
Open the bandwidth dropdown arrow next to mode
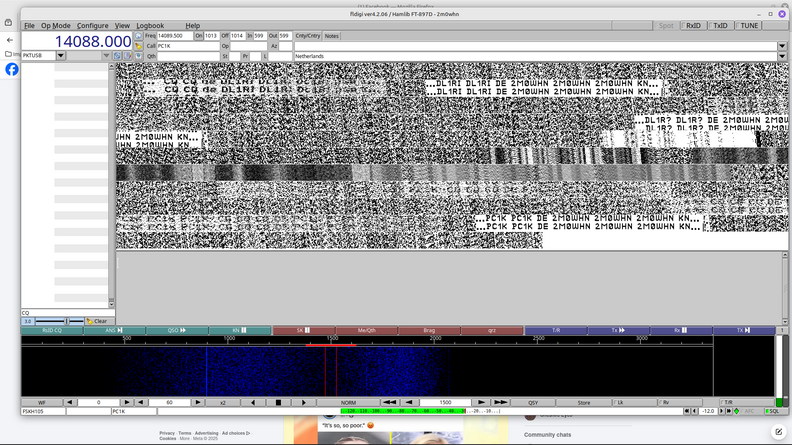[106, 56]
